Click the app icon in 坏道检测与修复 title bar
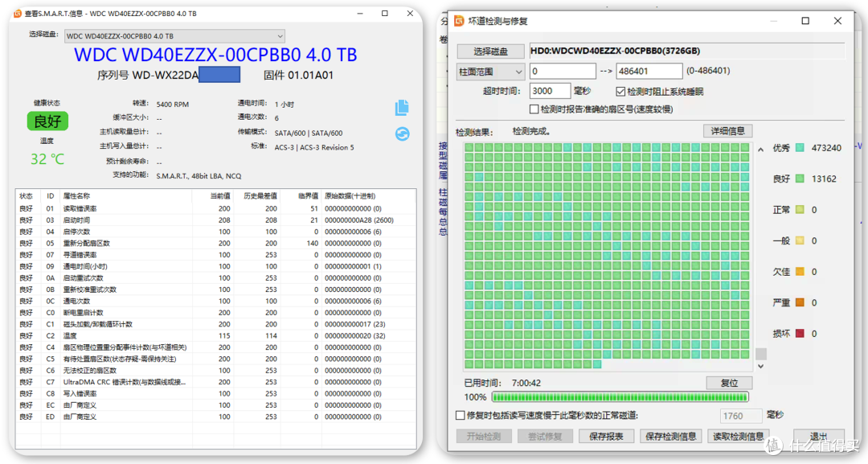Image resolution: width=868 pixels, height=464 pixels. click(459, 21)
